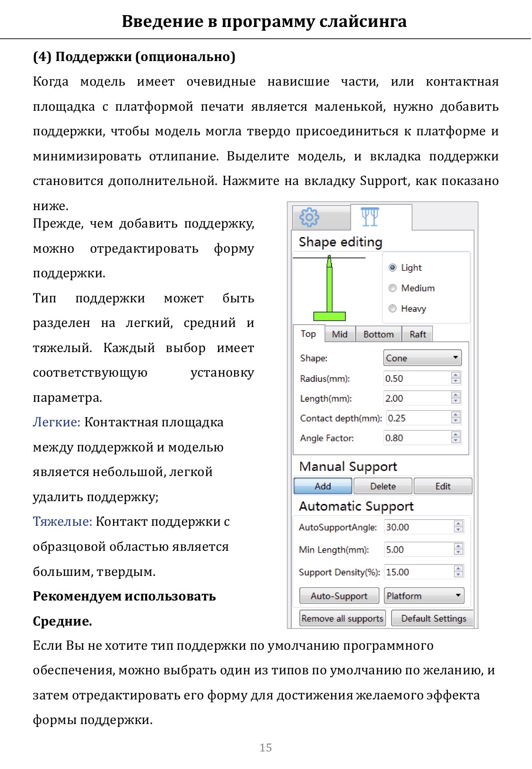Decrease Radius(mm) with the down arrow
This screenshot has height=769, width=532.
coord(456,381)
